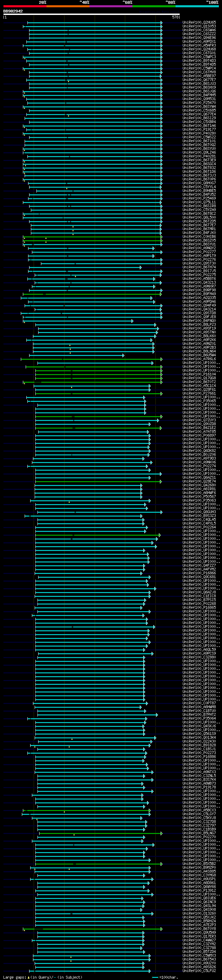This screenshot has height=980, width=222.
Task: Open hit UniRef100_P25470
Action: pyautogui.click(x=199, y=103)
